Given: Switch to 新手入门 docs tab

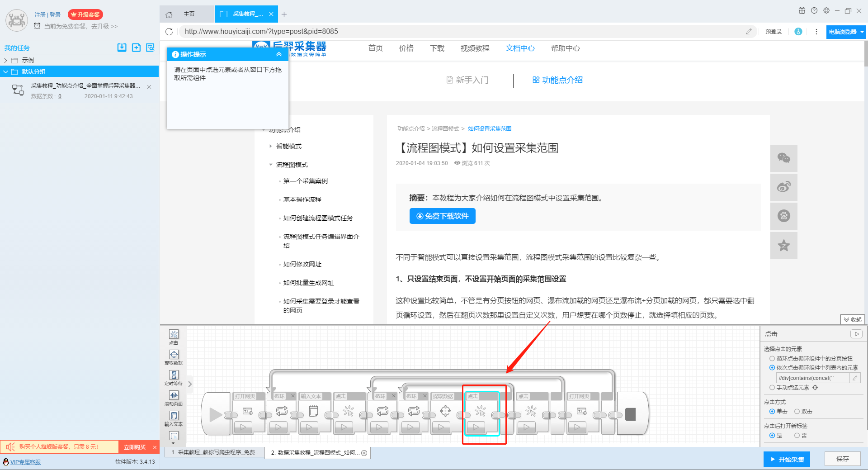Looking at the screenshot, I should tap(467, 80).
